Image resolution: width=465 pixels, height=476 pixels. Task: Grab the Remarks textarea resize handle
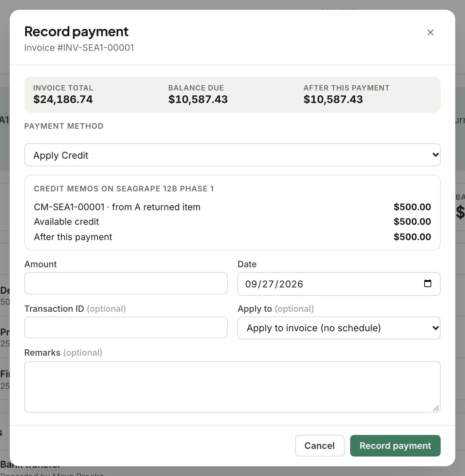436,408
